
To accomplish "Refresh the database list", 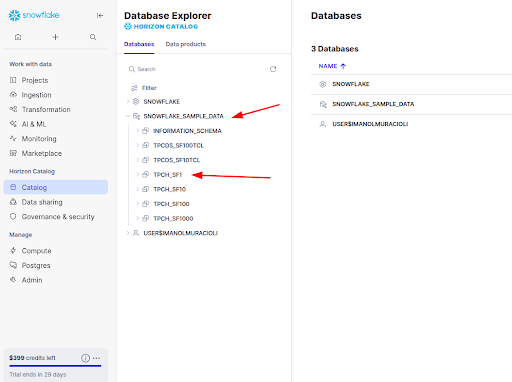I will click(273, 69).
